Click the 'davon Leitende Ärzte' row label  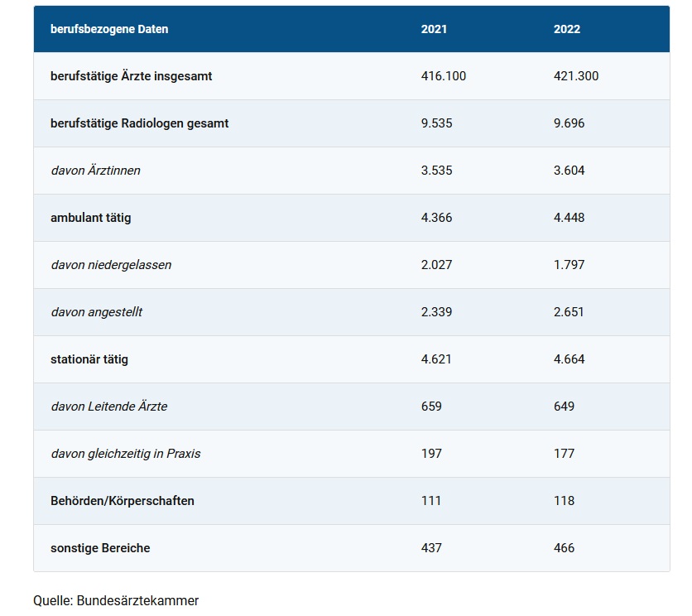pyautogui.click(x=109, y=407)
